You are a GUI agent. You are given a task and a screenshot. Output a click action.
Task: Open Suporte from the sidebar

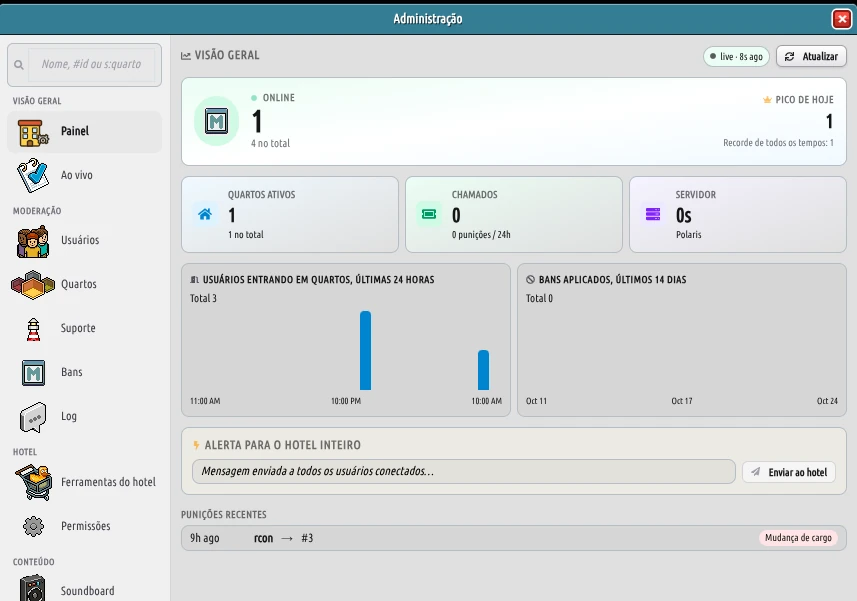click(85, 328)
